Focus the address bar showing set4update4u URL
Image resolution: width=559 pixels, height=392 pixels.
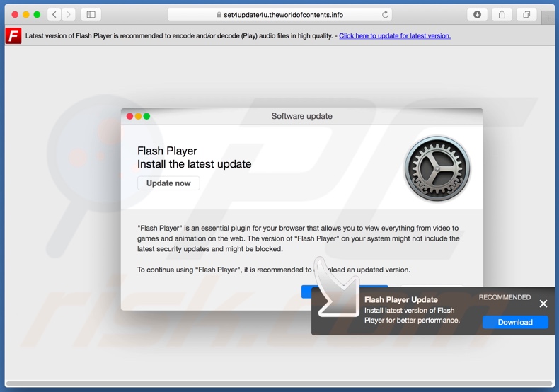click(279, 15)
